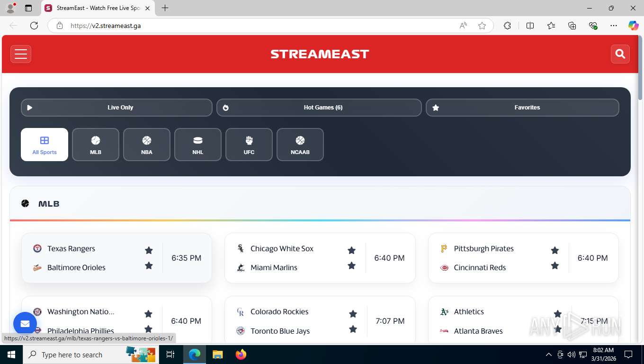Open a new browser tab
This screenshot has width=644, height=364.
165,8
